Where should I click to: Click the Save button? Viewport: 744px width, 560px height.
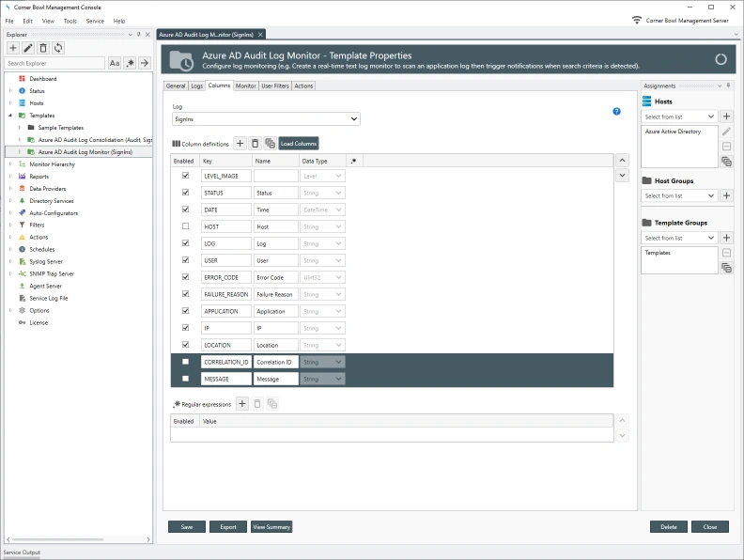point(187,527)
